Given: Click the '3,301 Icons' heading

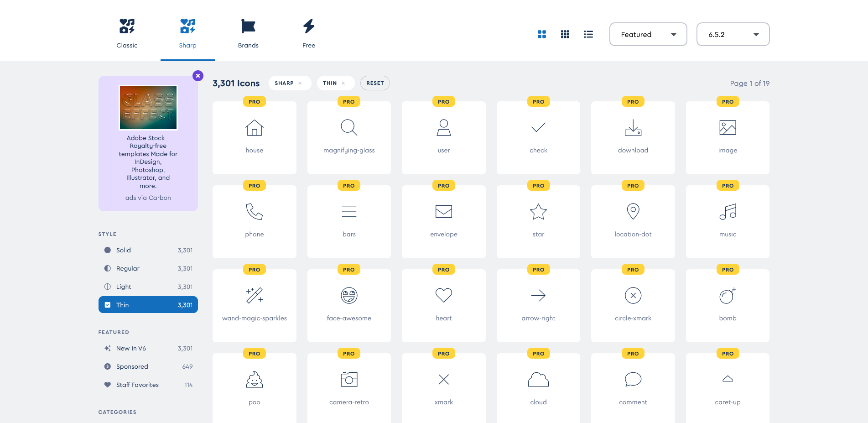Looking at the screenshot, I should click(236, 83).
